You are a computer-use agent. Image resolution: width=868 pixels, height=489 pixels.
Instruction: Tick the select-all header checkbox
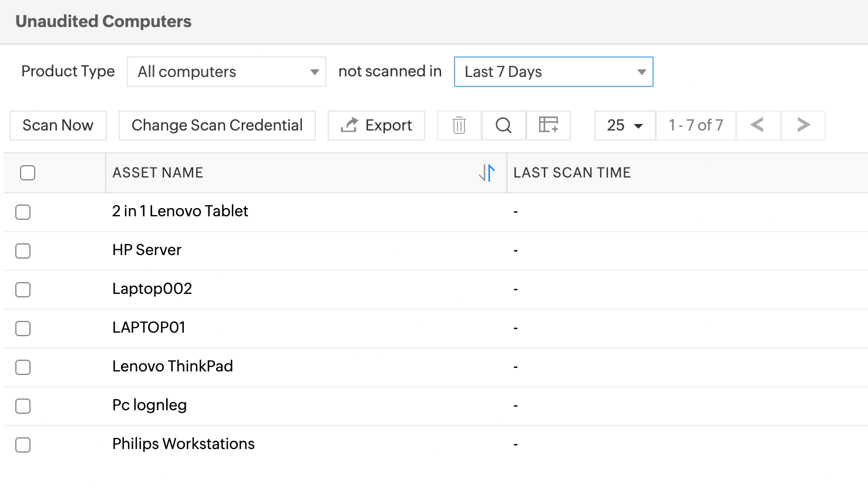[x=28, y=173]
